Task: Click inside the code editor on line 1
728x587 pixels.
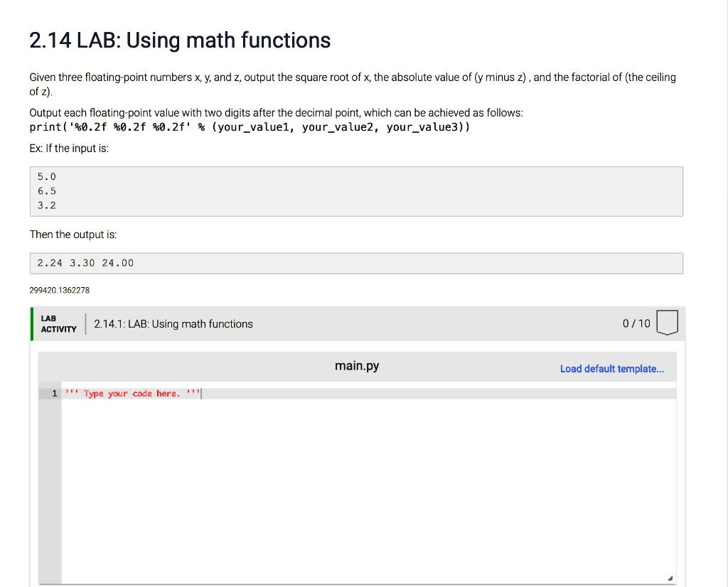Action: click(284, 393)
